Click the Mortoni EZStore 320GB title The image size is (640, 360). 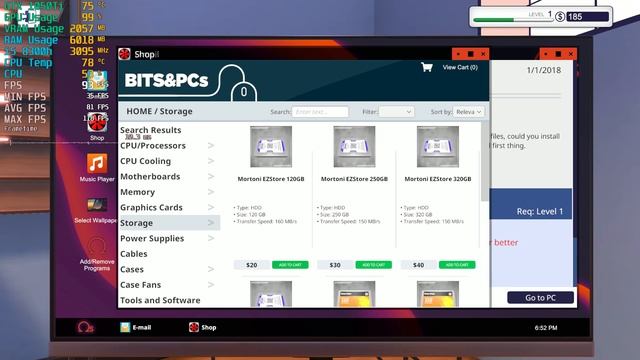[x=438, y=179]
